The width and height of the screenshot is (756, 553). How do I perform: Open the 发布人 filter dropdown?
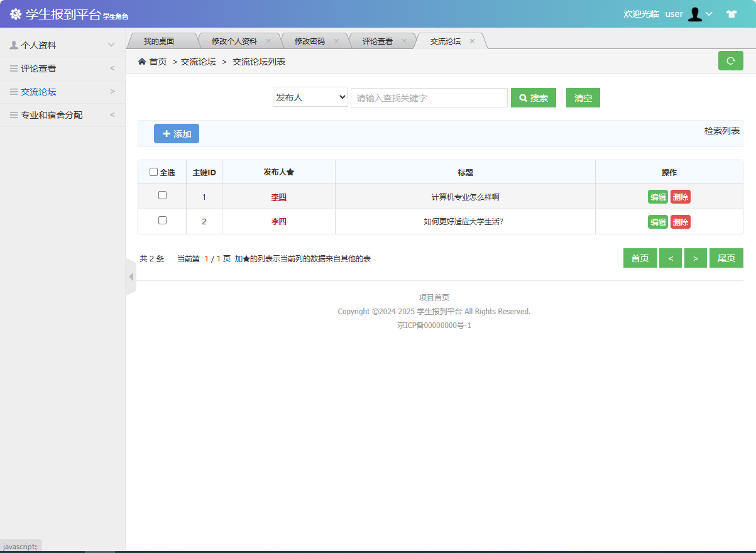pyautogui.click(x=310, y=97)
